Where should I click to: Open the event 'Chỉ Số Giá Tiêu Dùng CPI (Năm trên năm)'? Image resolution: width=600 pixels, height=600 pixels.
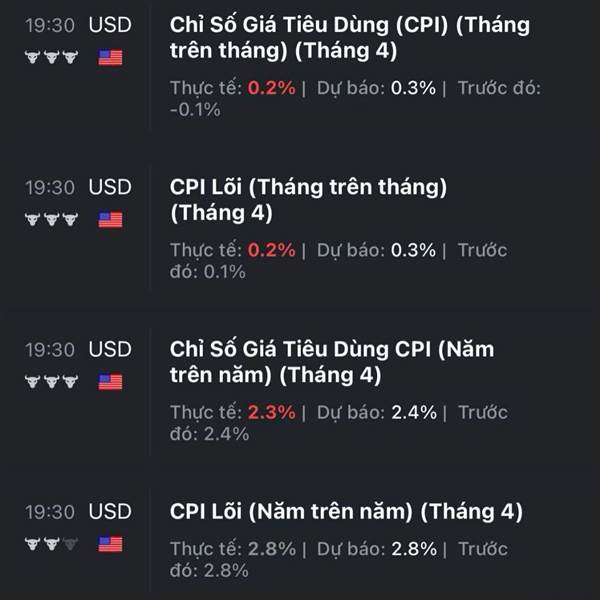332,362
